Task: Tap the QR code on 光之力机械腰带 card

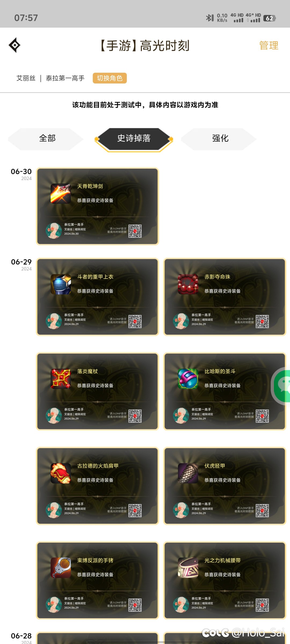Action: tap(262, 605)
